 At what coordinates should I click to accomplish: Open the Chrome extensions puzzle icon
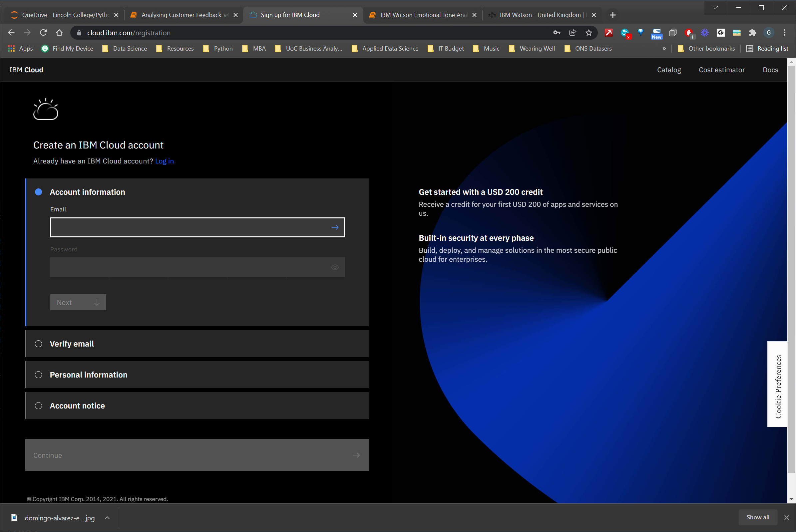coord(753,33)
